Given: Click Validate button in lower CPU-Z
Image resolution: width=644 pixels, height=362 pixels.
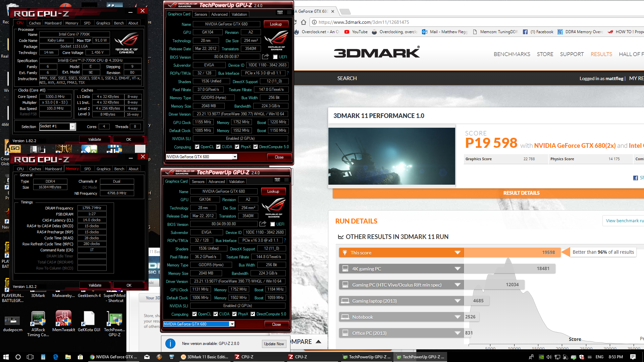Looking at the screenshot, I should (95, 285).
